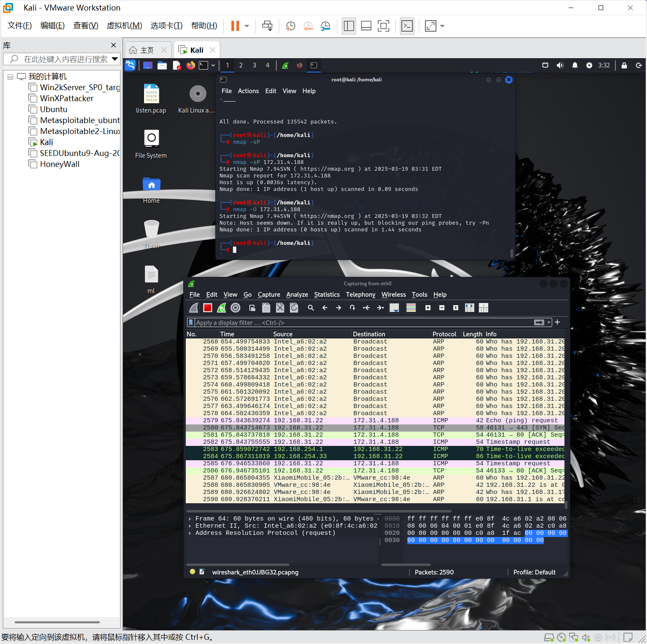Screen dimensions: 647x644
Task: Open the terminal Actions menu
Action: pyautogui.click(x=248, y=91)
